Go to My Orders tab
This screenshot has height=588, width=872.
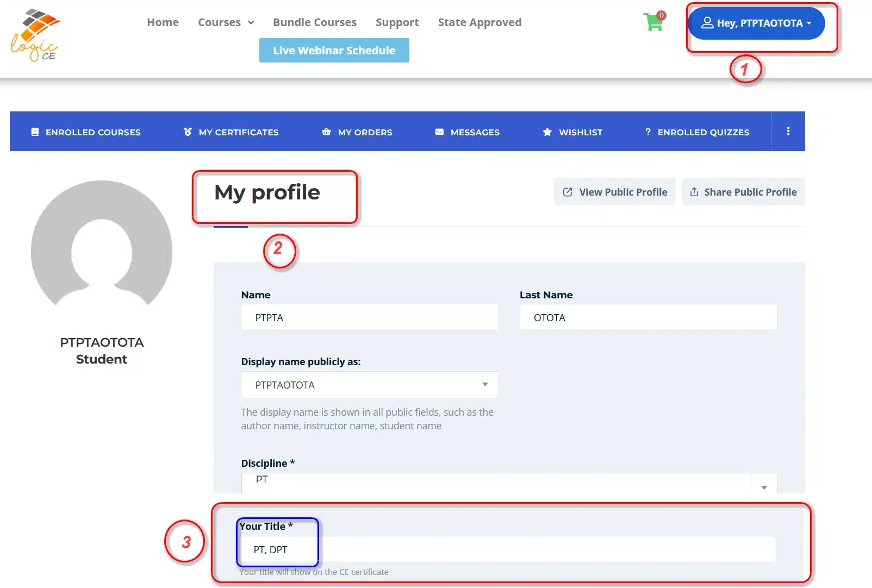[x=357, y=132]
